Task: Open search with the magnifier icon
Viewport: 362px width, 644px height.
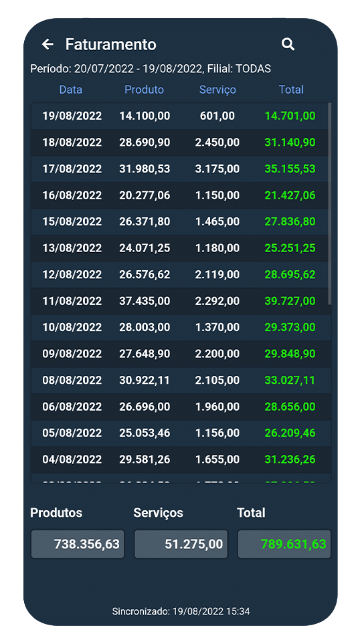Action: coord(288,44)
